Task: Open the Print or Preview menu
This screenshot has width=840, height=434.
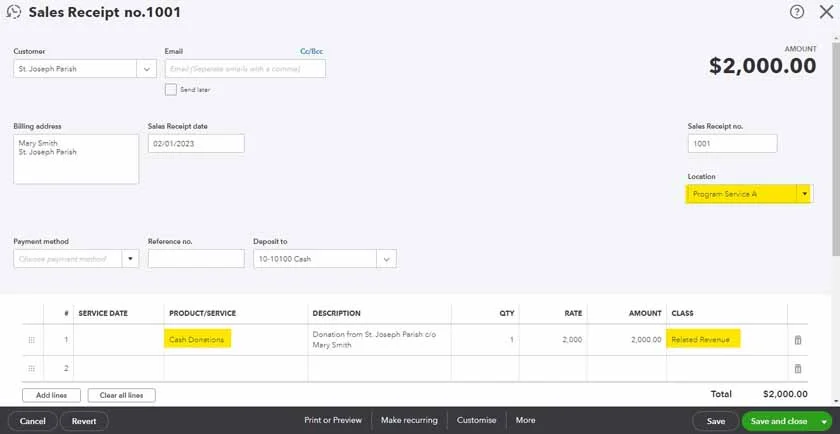Action: pyautogui.click(x=333, y=421)
